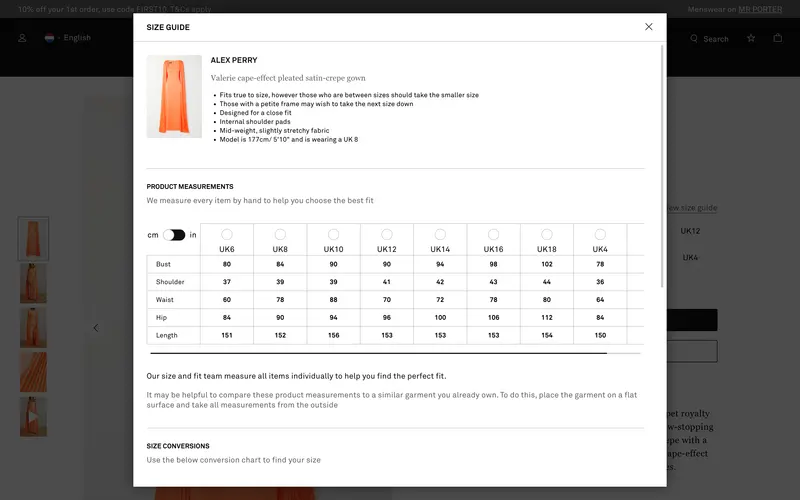Viewport: 800px width, 500px height.
Task: Click the UK18 Bust value 102
Action: tap(547, 264)
